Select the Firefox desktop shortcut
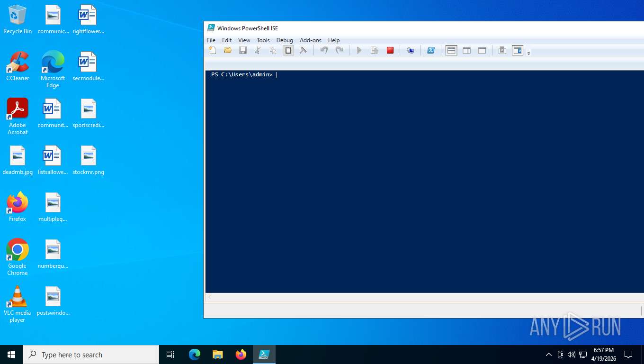 [x=18, y=207]
